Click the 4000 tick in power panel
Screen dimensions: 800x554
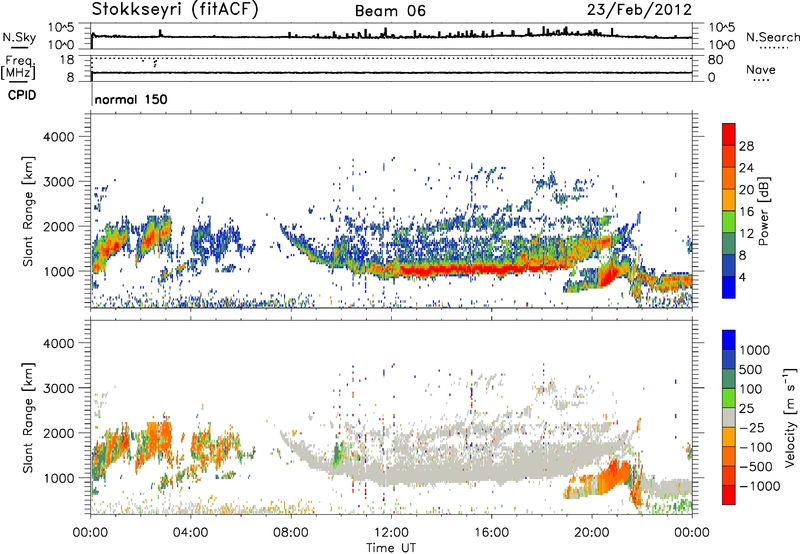58,137
